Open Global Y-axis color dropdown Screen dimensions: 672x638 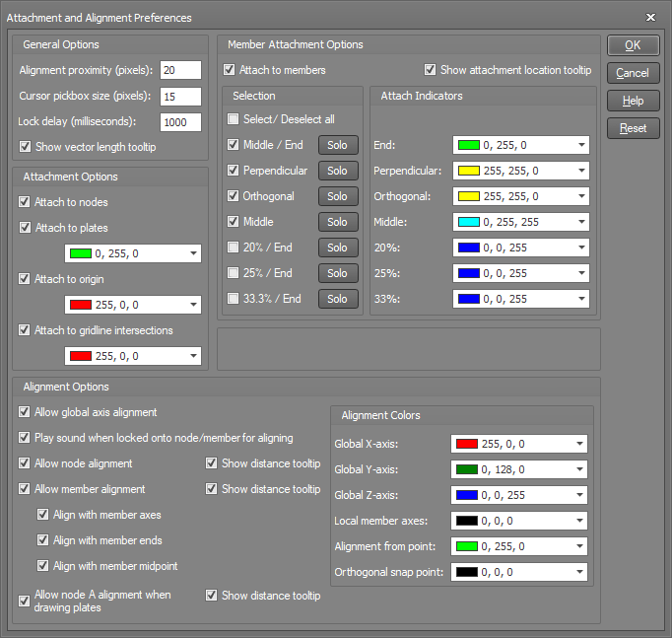click(519, 469)
